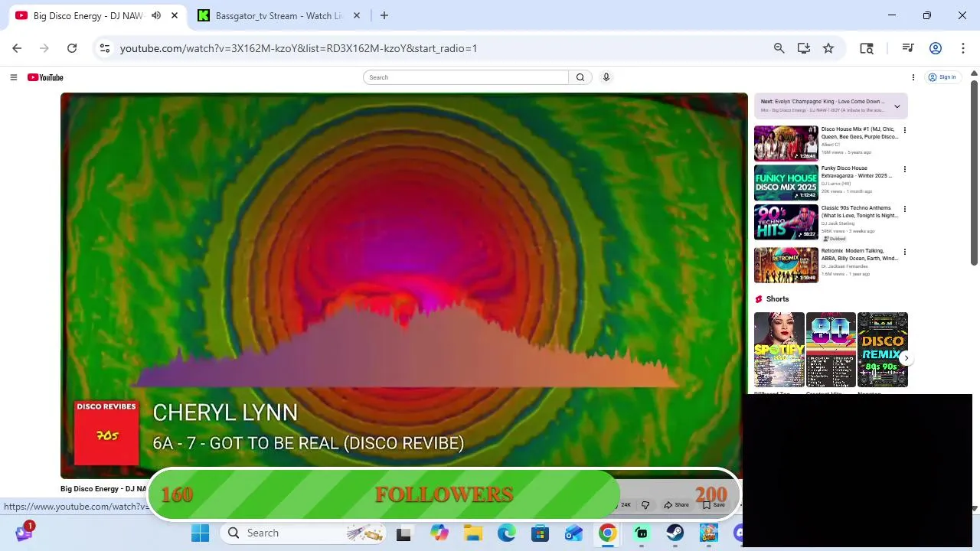The height and width of the screenshot is (551, 980).
Task: Go to the YouTube home logo
Action: coord(45,77)
